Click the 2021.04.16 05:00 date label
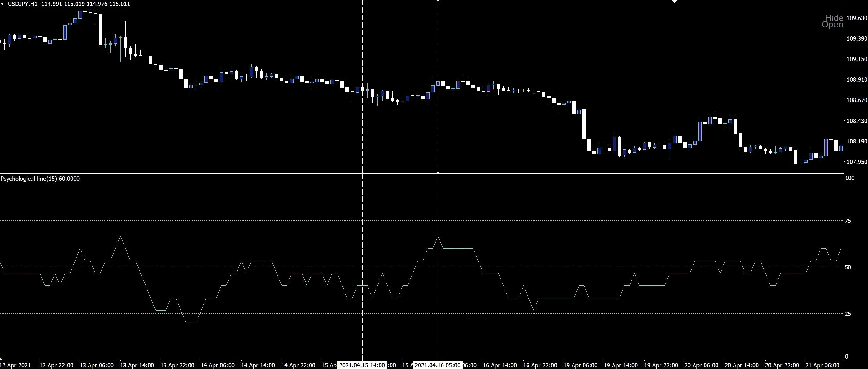Screen dimensions: 868x369 click(x=437, y=365)
